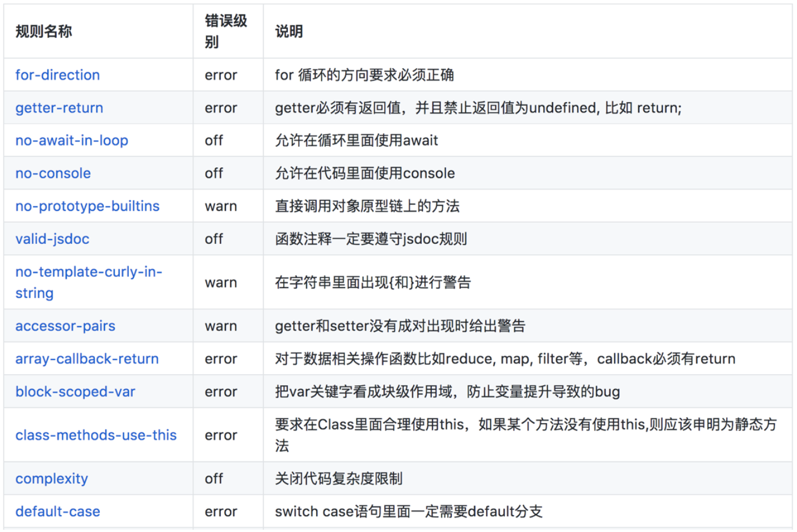This screenshot has width=797, height=532.
Task: Click the valid-jsdoc rule link
Action: click(x=52, y=239)
